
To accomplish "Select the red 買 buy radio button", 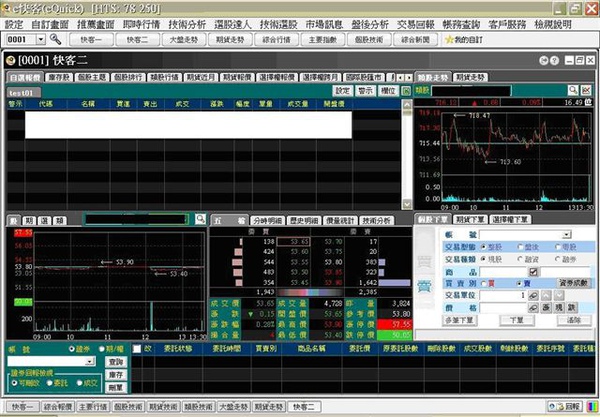I will click(483, 283).
